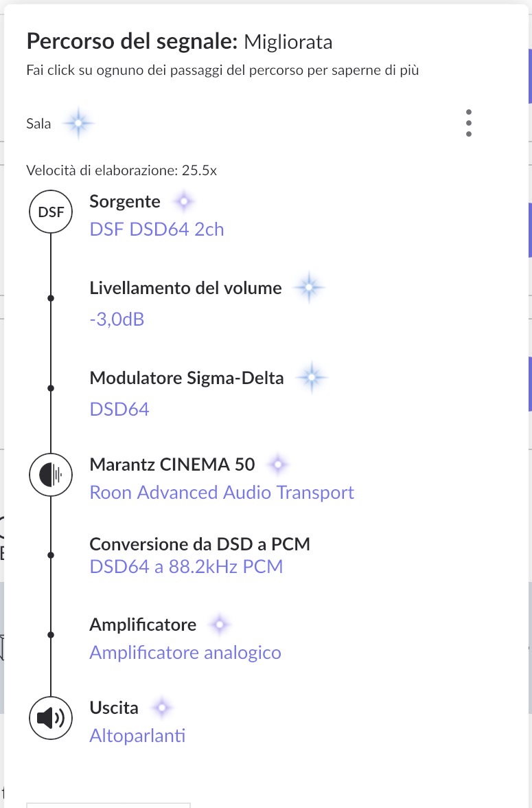Open the three-dot options menu
The height and width of the screenshot is (808, 532).
469,123
